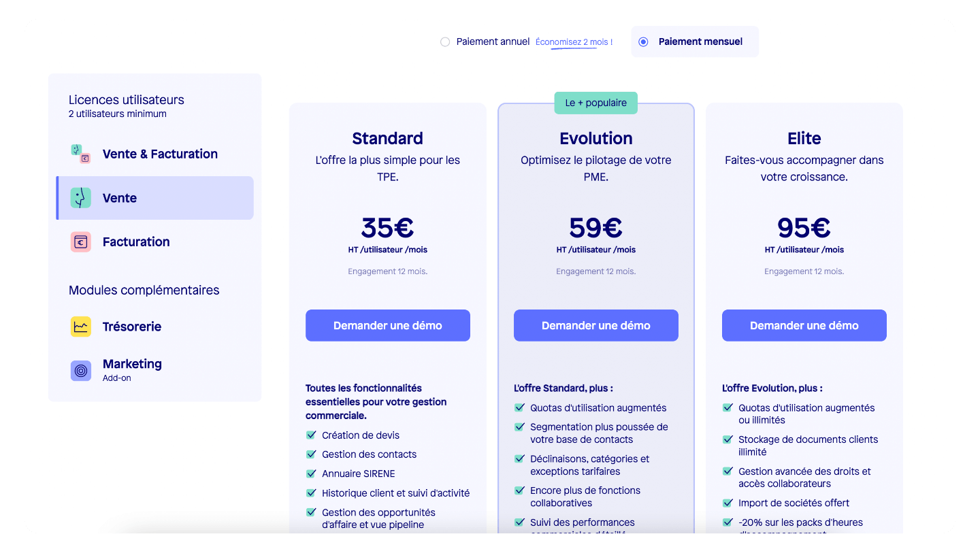This screenshot has height=551, width=980.
Task: Select the Paiement annuel radio button
Action: (445, 42)
